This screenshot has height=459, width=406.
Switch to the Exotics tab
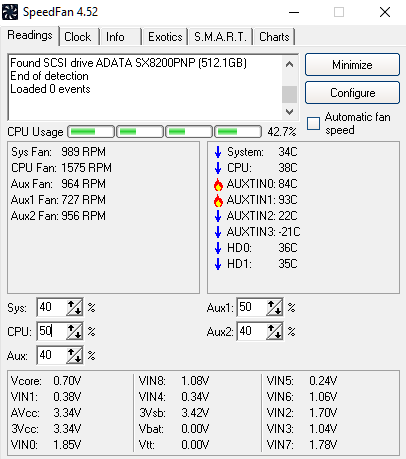165,37
